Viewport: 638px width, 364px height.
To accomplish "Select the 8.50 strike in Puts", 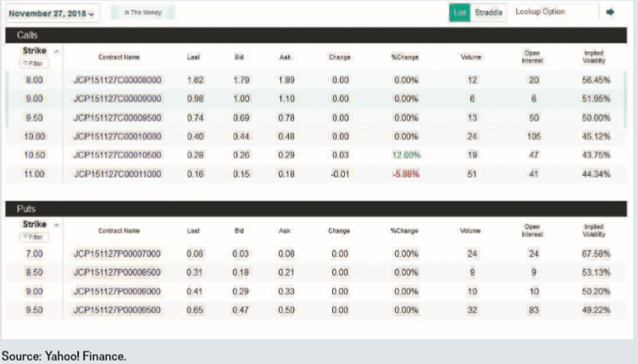I will (34, 272).
